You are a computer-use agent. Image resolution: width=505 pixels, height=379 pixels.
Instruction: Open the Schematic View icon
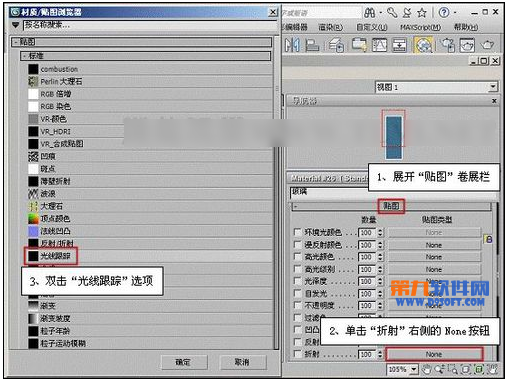coord(399,45)
